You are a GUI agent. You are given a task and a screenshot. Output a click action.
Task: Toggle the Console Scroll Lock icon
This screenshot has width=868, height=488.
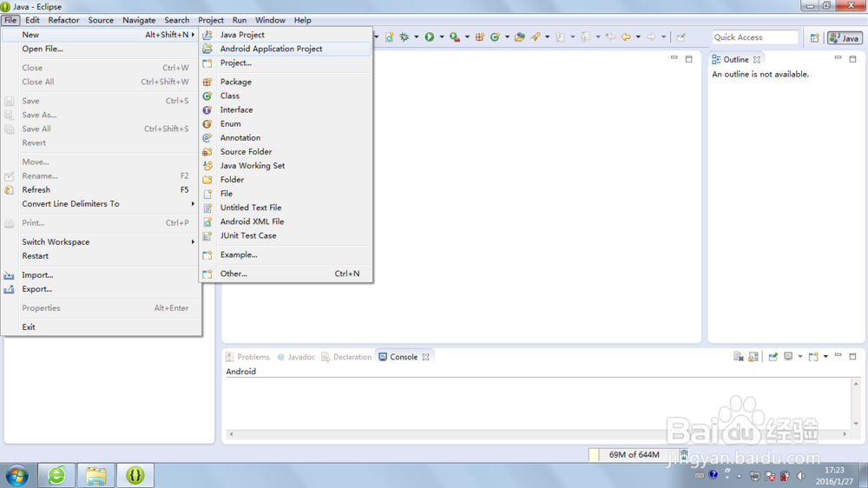click(x=753, y=357)
